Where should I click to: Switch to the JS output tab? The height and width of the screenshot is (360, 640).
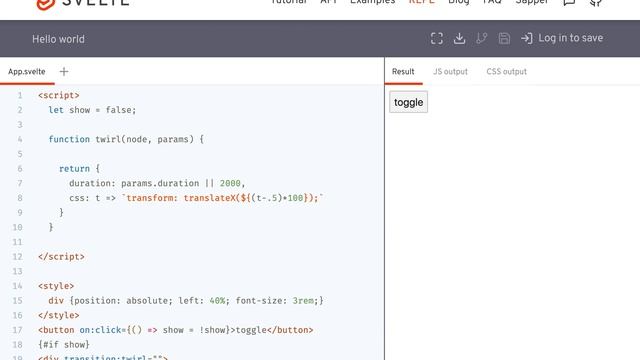(450, 72)
